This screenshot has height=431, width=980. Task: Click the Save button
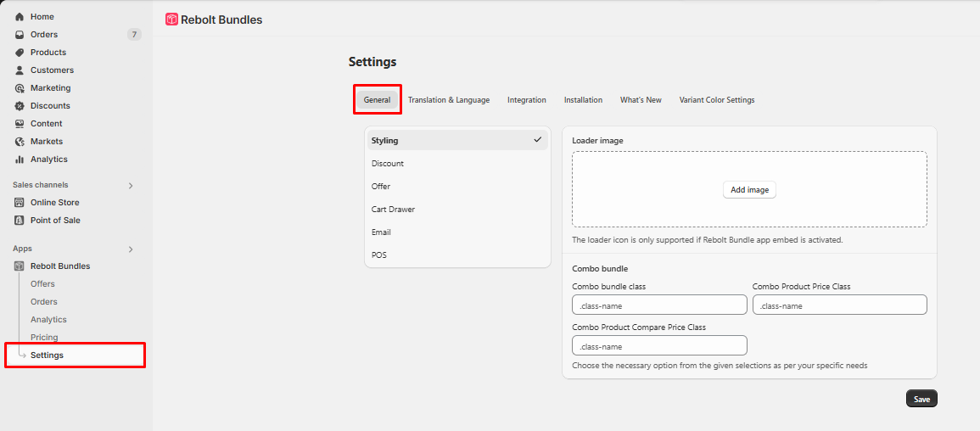921,399
